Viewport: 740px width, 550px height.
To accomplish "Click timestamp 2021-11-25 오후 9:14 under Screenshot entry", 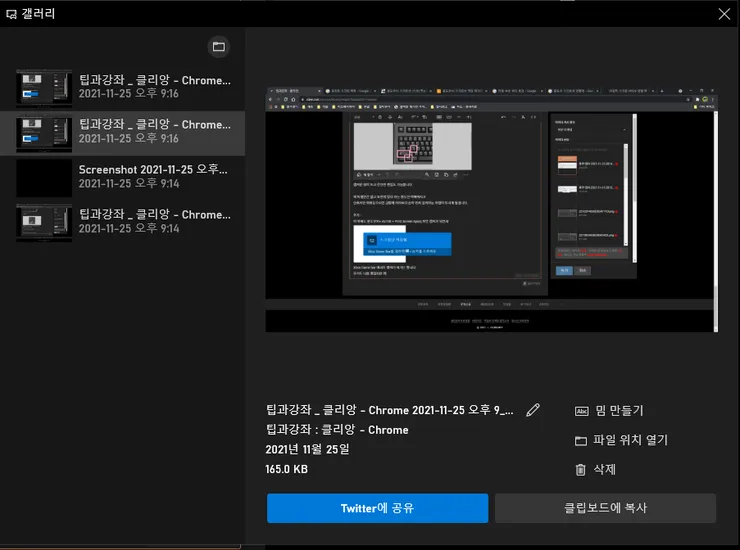I will click(129, 184).
